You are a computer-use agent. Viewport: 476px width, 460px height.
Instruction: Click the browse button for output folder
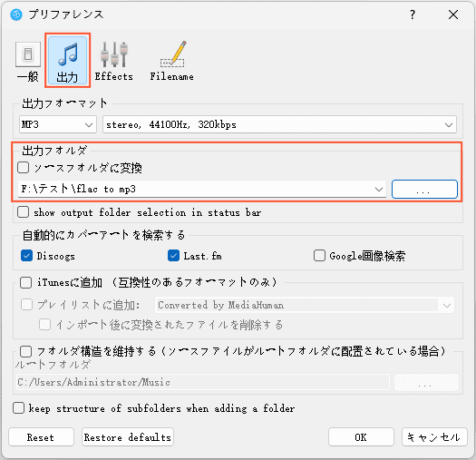[x=424, y=190]
